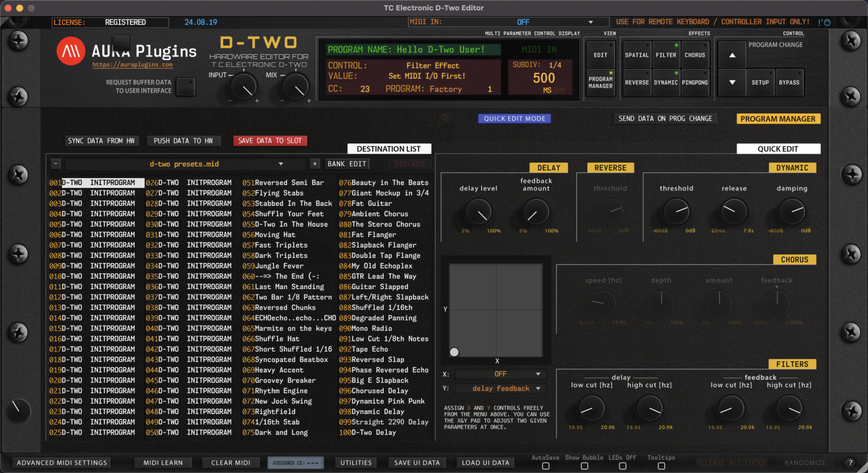Switch to the QUICK EDIT tab
Viewport: 868px width, 473px height.
[x=778, y=149]
